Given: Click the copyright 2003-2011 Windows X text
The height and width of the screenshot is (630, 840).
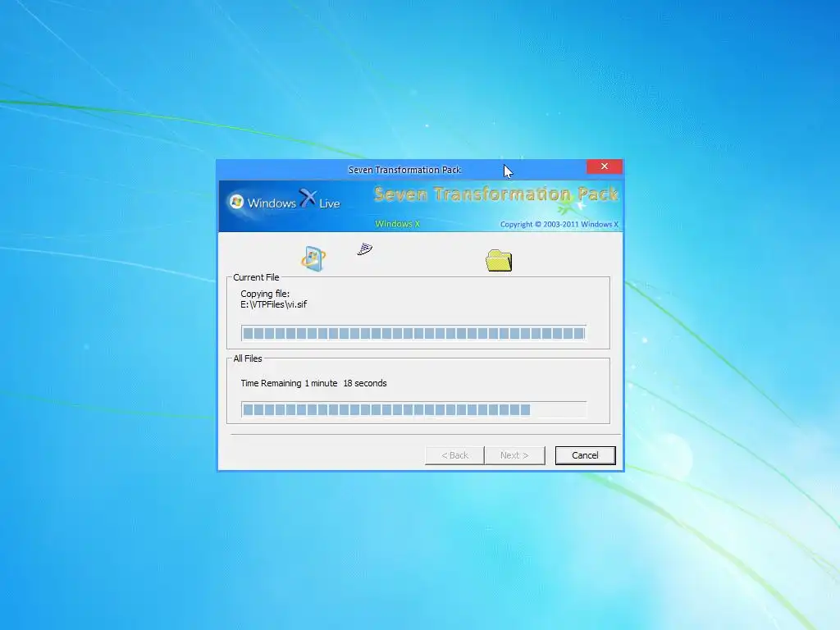Looking at the screenshot, I should [x=559, y=224].
